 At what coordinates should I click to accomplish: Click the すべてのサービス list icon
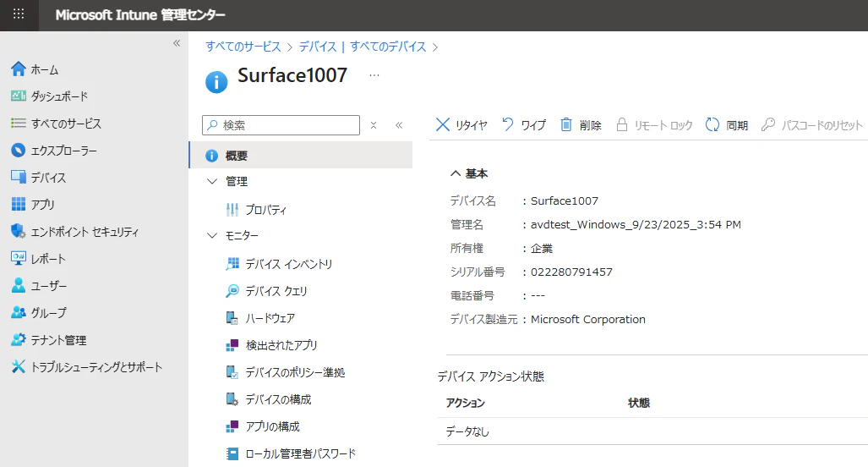coord(19,123)
